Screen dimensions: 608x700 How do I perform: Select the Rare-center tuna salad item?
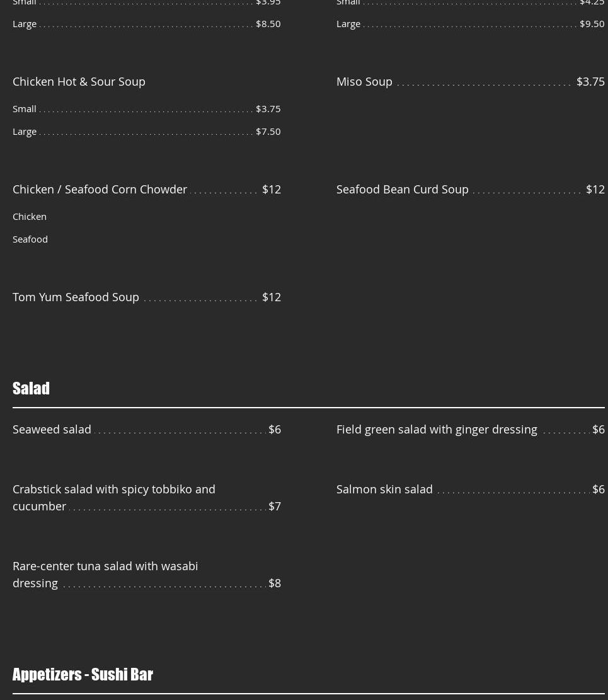pyautogui.click(x=105, y=574)
